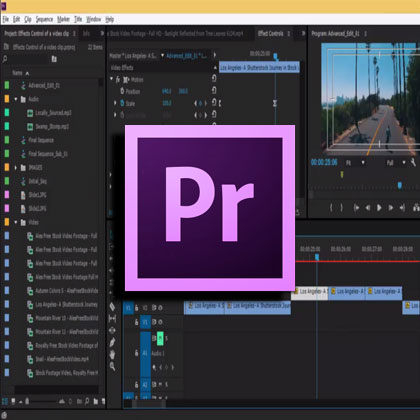420x420 pixels.
Task: Select Los Angeles Shutterstock Journey in project list
Action: coord(66,304)
